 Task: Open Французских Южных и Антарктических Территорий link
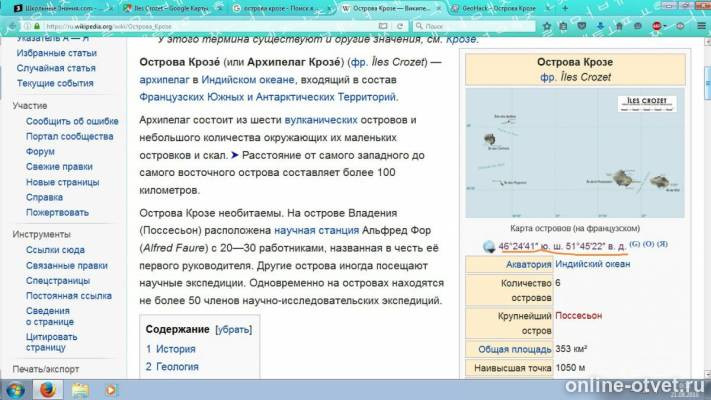(x=268, y=97)
